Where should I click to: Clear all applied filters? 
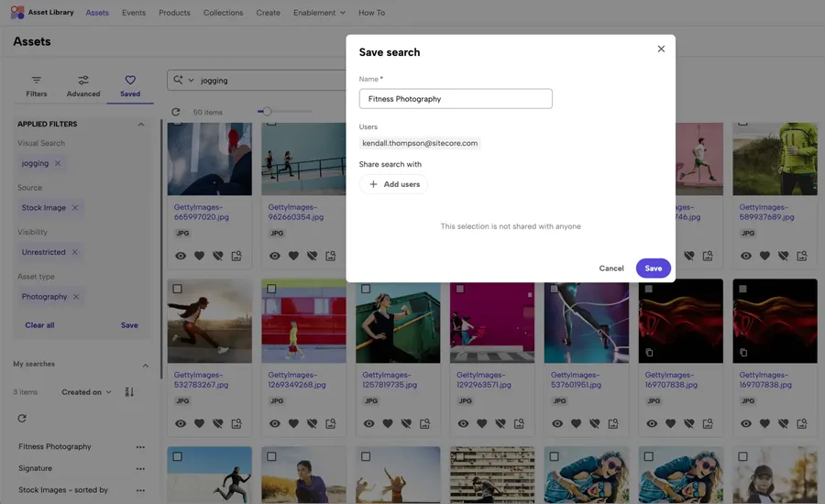[x=40, y=325]
